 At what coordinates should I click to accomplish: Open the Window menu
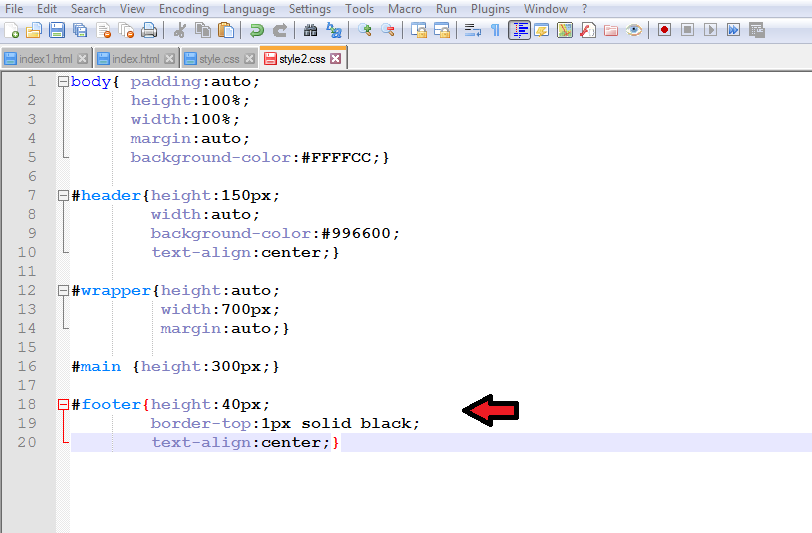[x=546, y=9]
